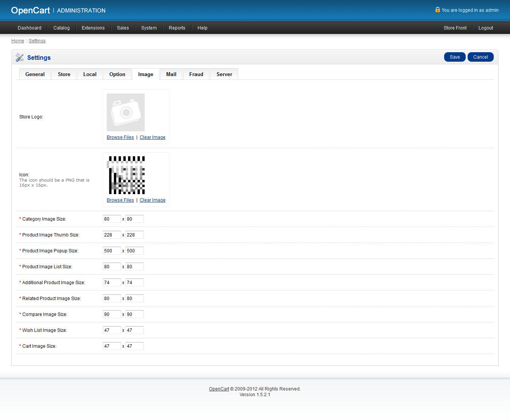Viewport: 510px width, 420px height.
Task: Click the Home breadcrumb link
Action: [x=17, y=41]
